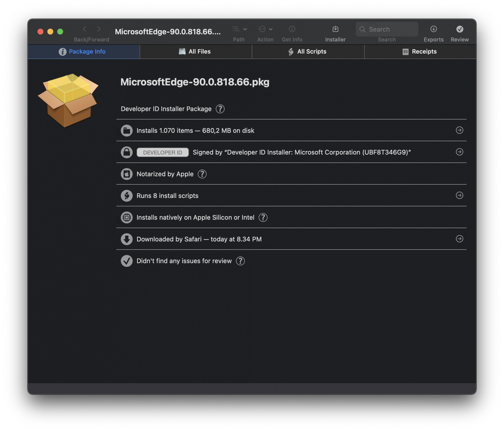Go forward using the forward arrow
This screenshot has width=504, height=431.
tap(99, 29)
